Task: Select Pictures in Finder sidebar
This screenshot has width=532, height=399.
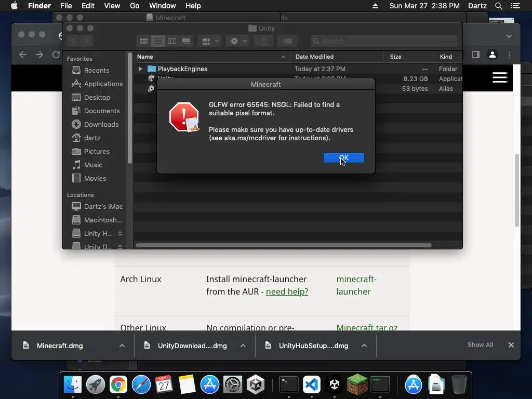Action: [90, 151]
